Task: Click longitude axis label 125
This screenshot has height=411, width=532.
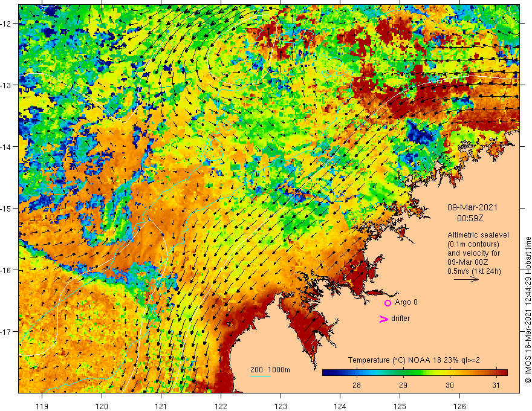Action: pyautogui.click(x=400, y=406)
